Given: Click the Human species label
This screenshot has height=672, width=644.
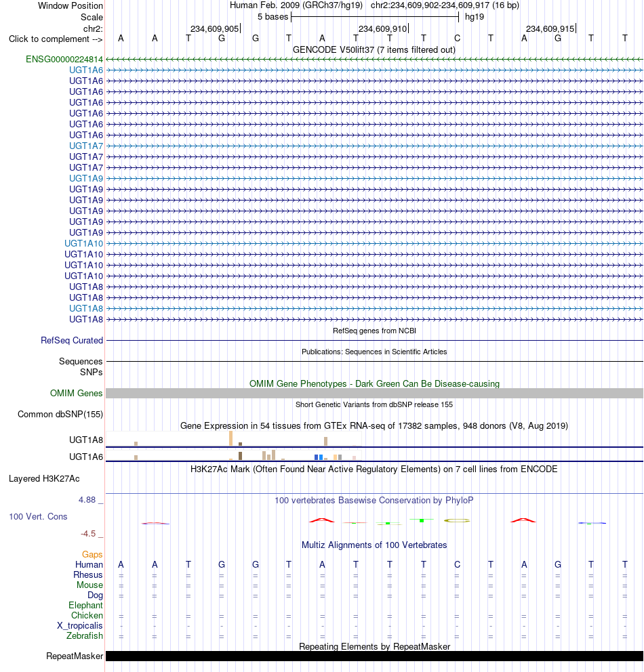Looking at the screenshot, I should [89, 564].
